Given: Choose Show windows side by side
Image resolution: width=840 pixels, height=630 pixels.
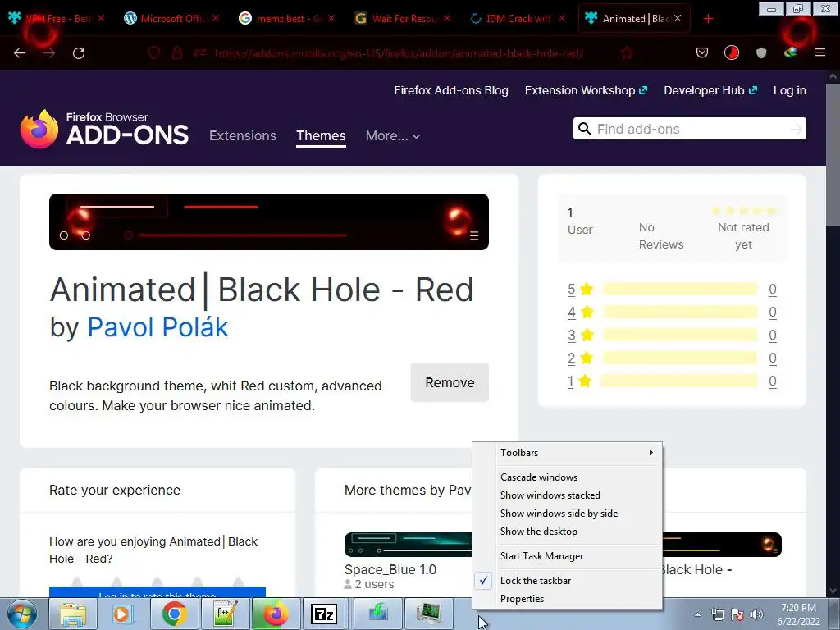Looking at the screenshot, I should (x=568, y=514).
